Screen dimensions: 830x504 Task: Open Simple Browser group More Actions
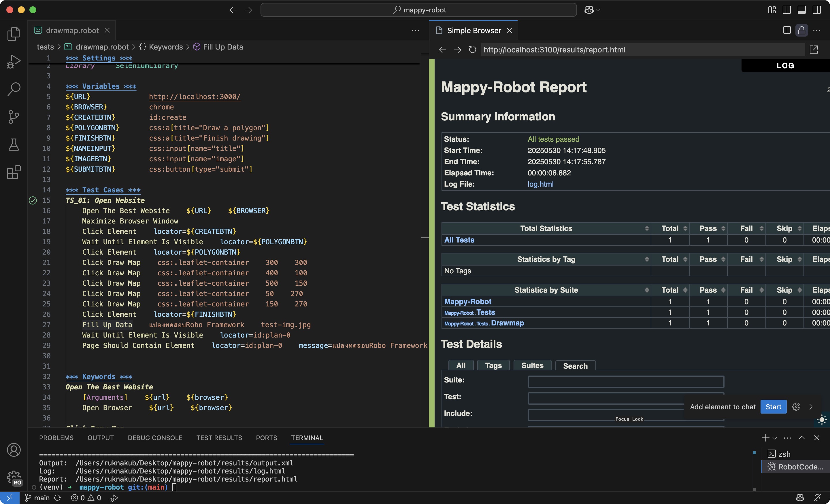point(816,30)
